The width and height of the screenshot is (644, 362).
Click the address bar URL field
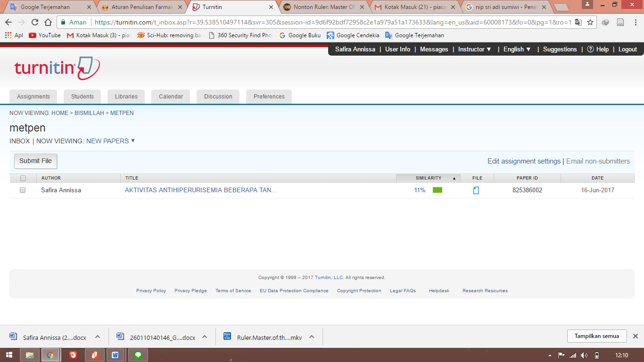pyautogui.click(x=332, y=22)
